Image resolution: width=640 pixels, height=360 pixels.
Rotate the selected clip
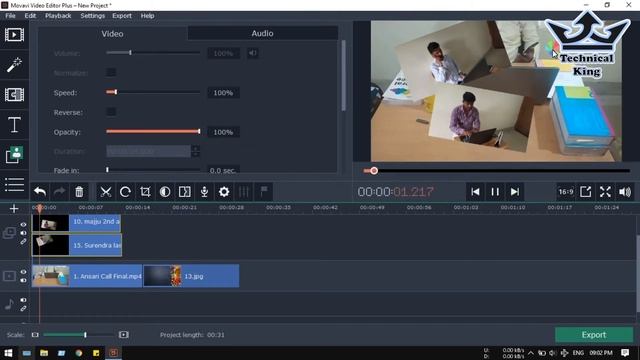click(125, 191)
